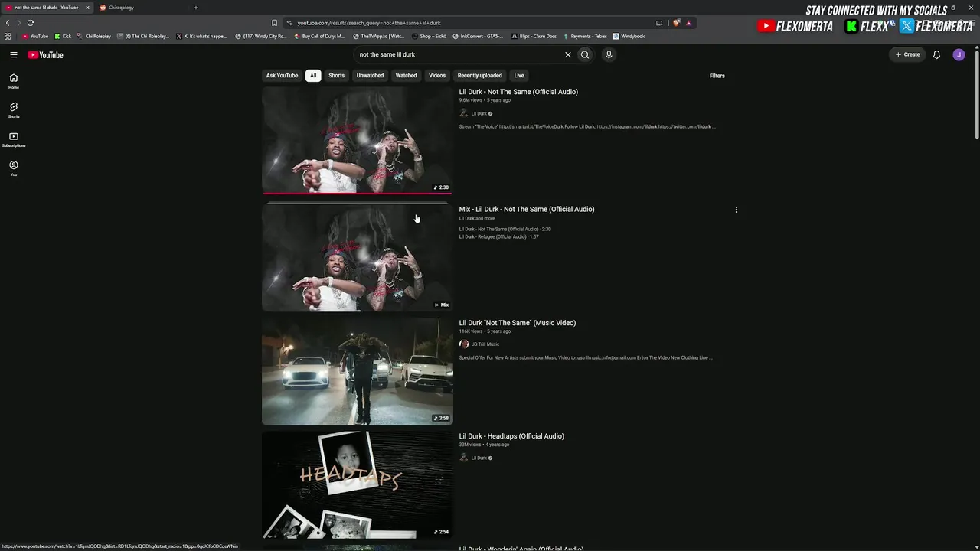Select the Watched filter chip
Screen dimensions: 980x551
click(x=406, y=76)
